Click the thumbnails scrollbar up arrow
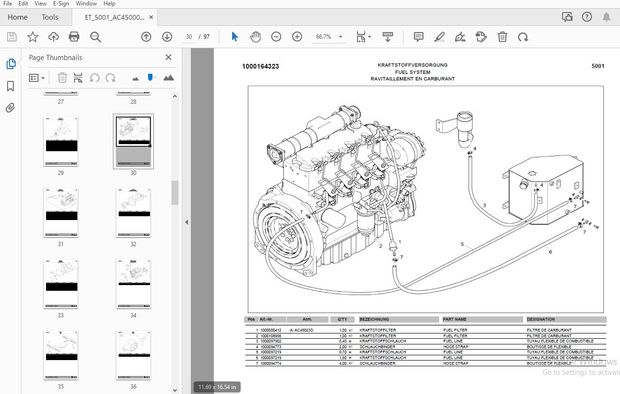The width and height of the screenshot is (620, 394). 175,96
